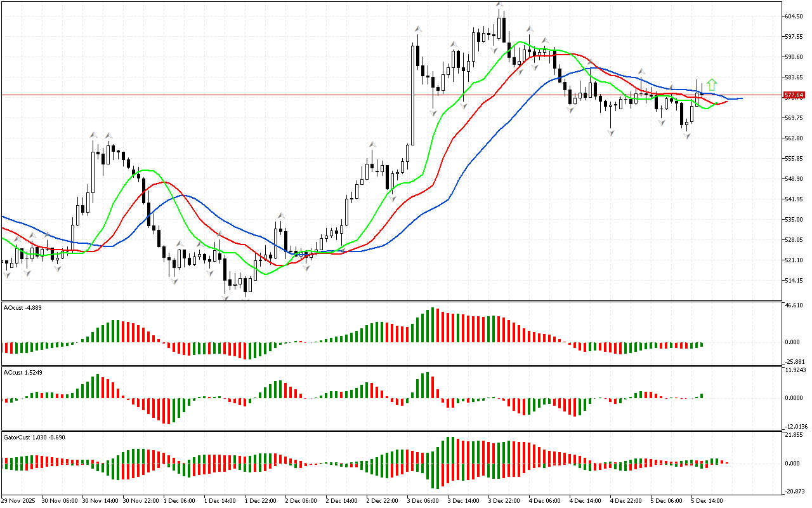Click the 21.855 Gator scale value
This screenshot has height=508, width=812.
pyautogui.click(x=793, y=435)
